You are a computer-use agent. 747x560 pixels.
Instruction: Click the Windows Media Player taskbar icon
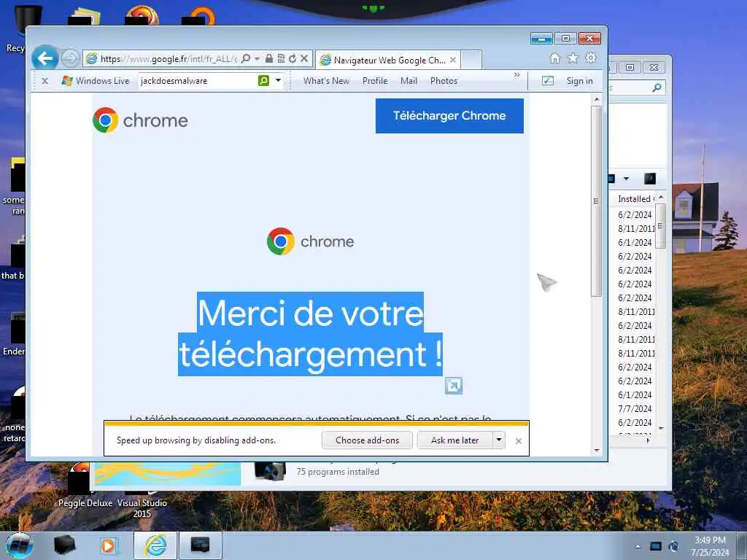pos(108,545)
